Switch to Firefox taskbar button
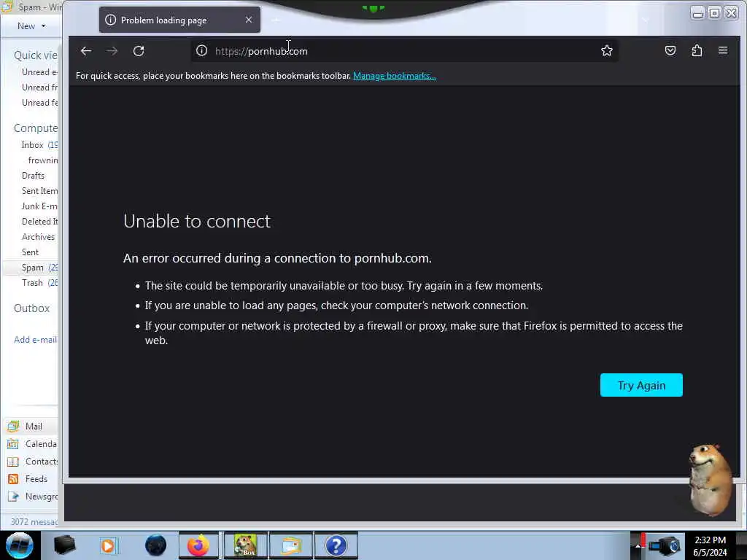Image resolution: width=747 pixels, height=560 pixels. [x=198, y=545]
